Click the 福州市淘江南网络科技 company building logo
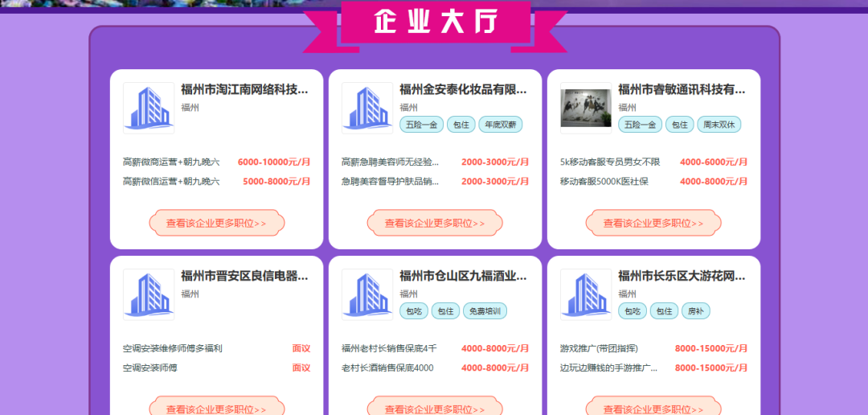The width and height of the screenshot is (868, 415). pos(149,108)
